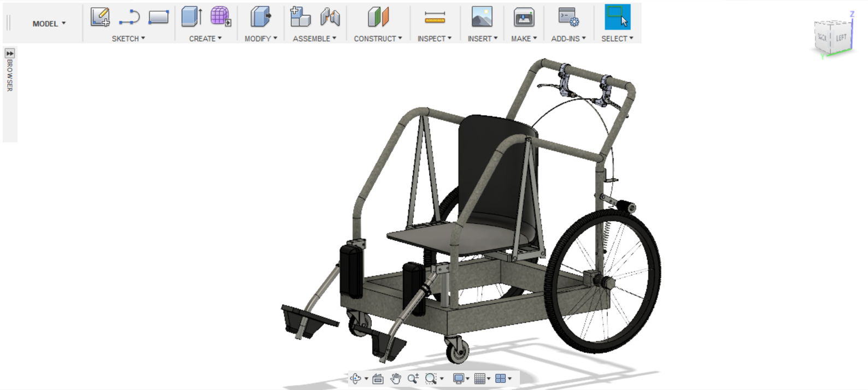
Task: Click the Zoom Window fit icon
Action: tap(431, 379)
